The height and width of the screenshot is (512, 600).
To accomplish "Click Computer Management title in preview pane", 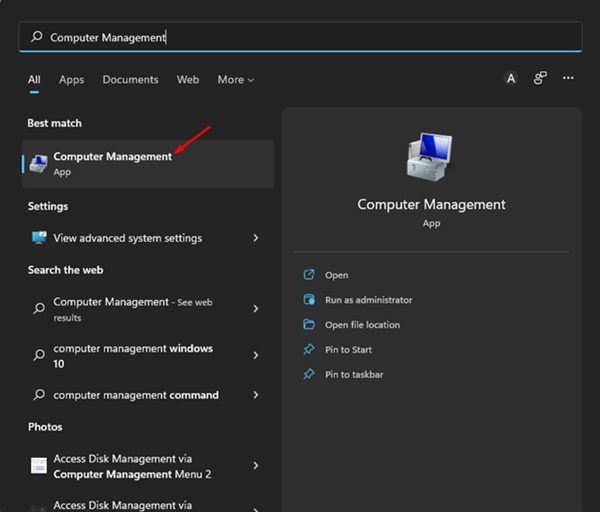I will 431,205.
